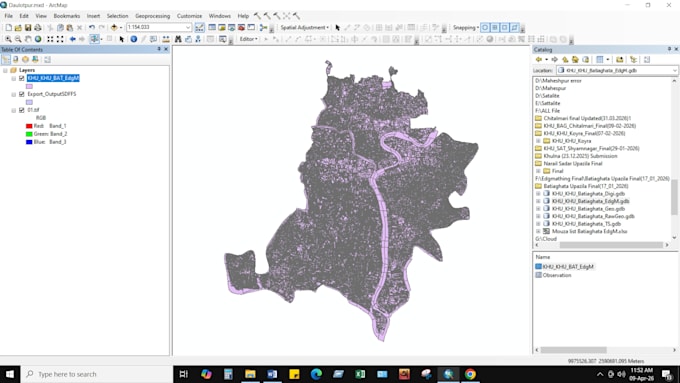The height and width of the screenshot is (383, 680).
Task: Uncheck the Export_OutputSDFFS layer checkbox
Action: point(22,94)
